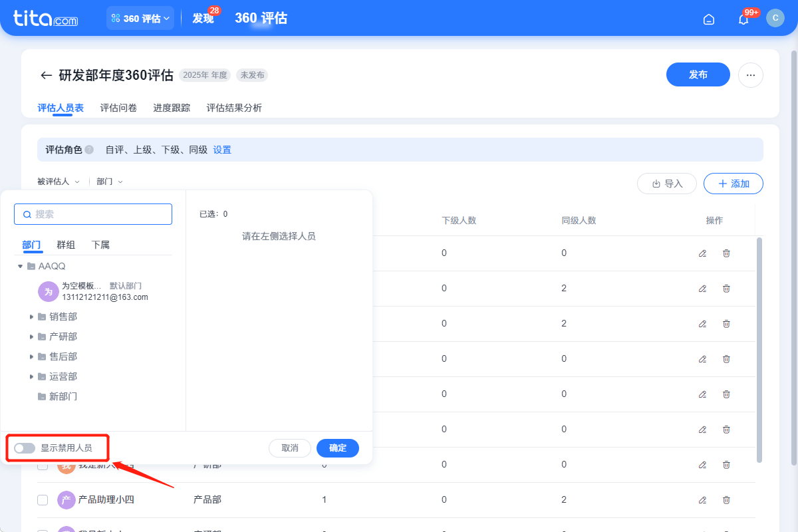
Task: Check the checkbox next to 产品助理小四
Action: 43,499
